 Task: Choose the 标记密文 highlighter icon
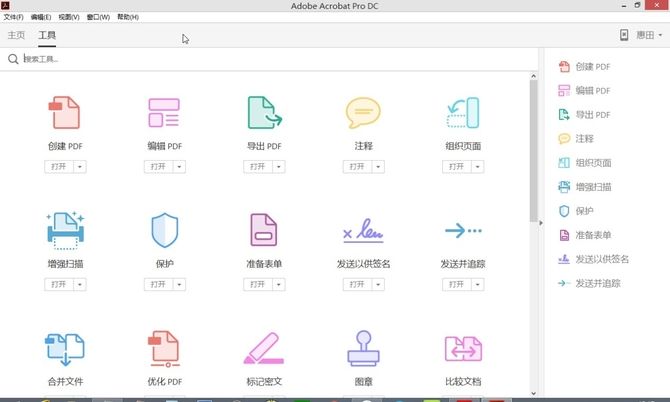pyautogui.click(x=264, y=348)
